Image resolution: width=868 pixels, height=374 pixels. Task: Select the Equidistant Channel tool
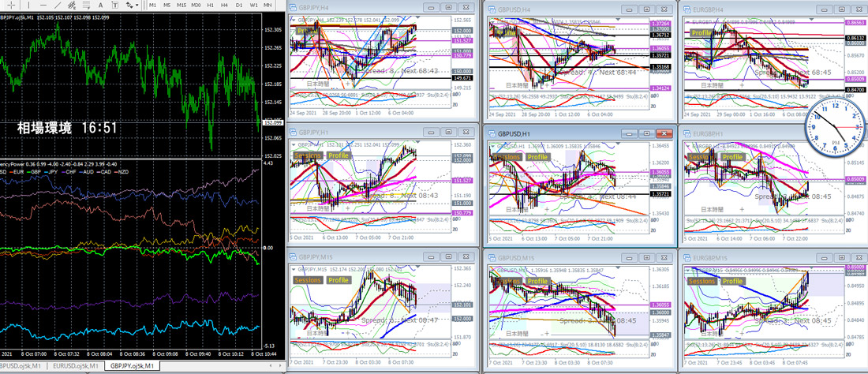[x=72, y=5]
